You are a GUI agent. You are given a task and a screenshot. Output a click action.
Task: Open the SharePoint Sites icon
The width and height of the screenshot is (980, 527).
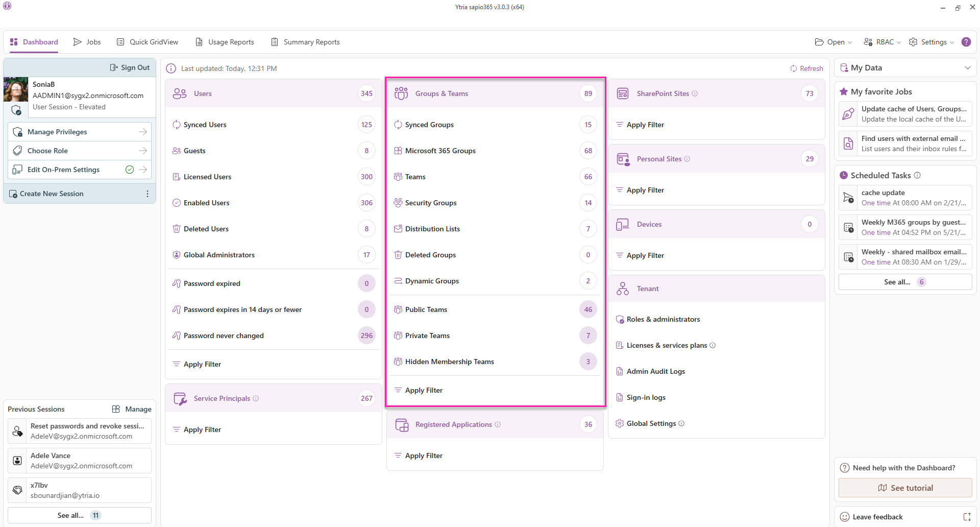[623, 93]
